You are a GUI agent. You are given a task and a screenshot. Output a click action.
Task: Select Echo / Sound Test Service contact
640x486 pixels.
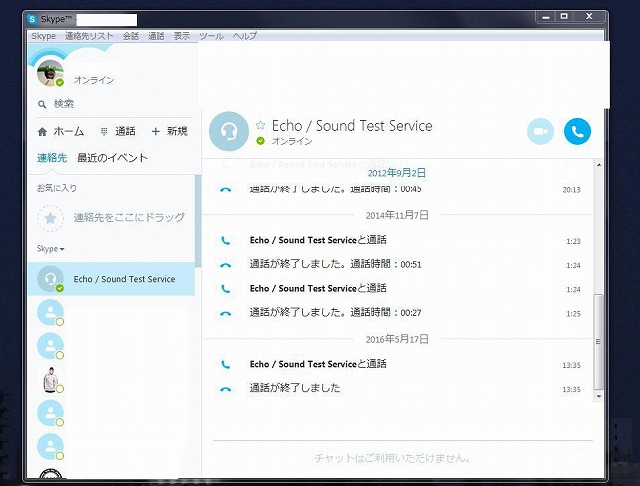tap(123, 279)
